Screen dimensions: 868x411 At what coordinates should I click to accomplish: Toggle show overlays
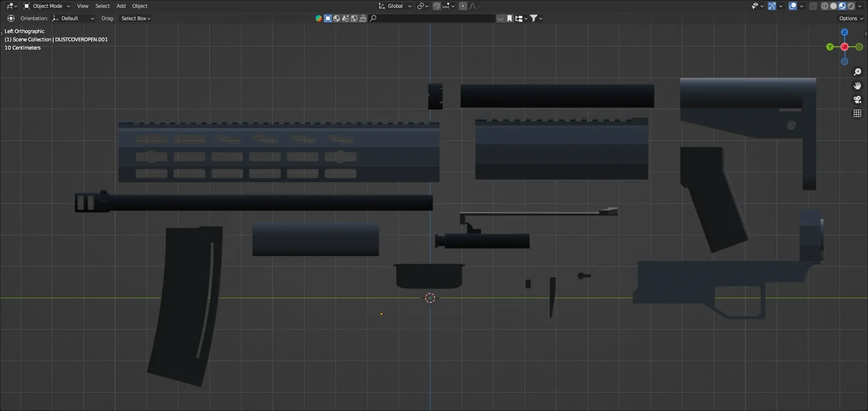[x=793, y=6]
